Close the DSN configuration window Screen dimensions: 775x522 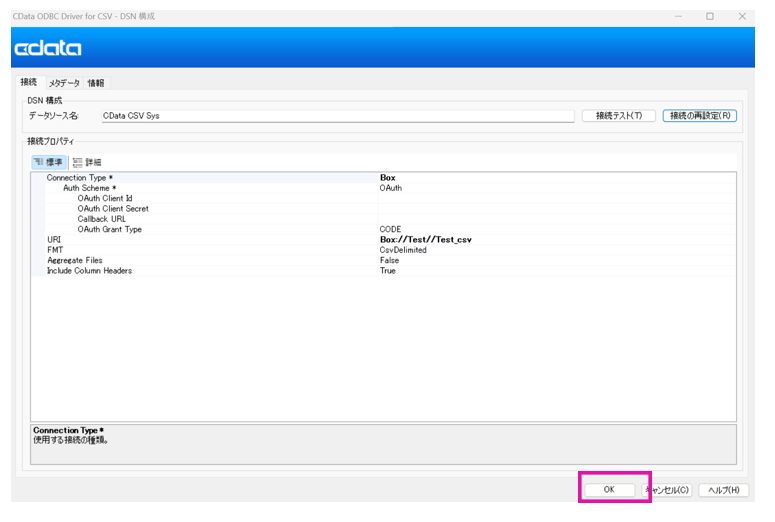pos(742,16)
